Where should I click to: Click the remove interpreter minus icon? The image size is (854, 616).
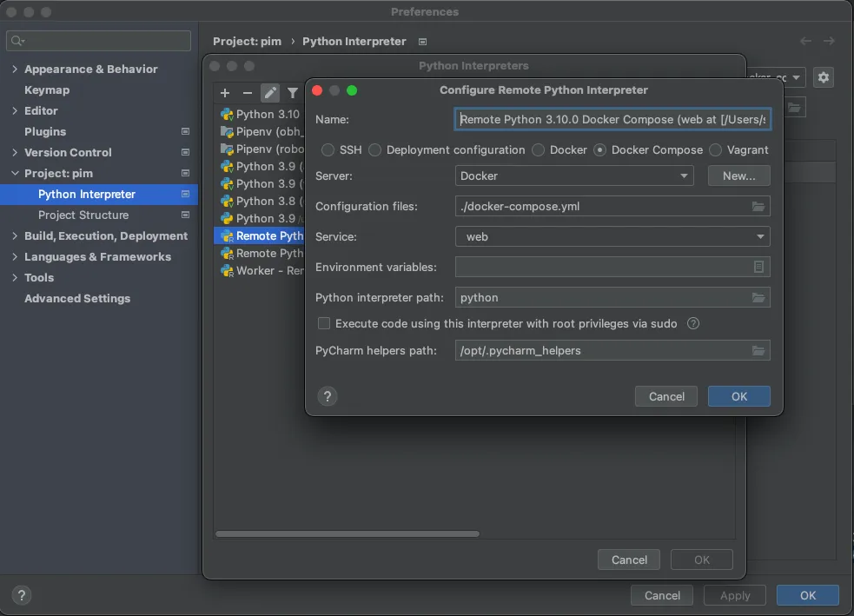click(x=248, y=93)
